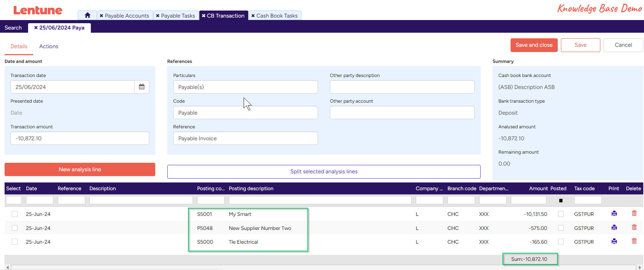
Task: Click the Tle Electrical posting description
Action: pyautogui.click(x=243, y=242)
